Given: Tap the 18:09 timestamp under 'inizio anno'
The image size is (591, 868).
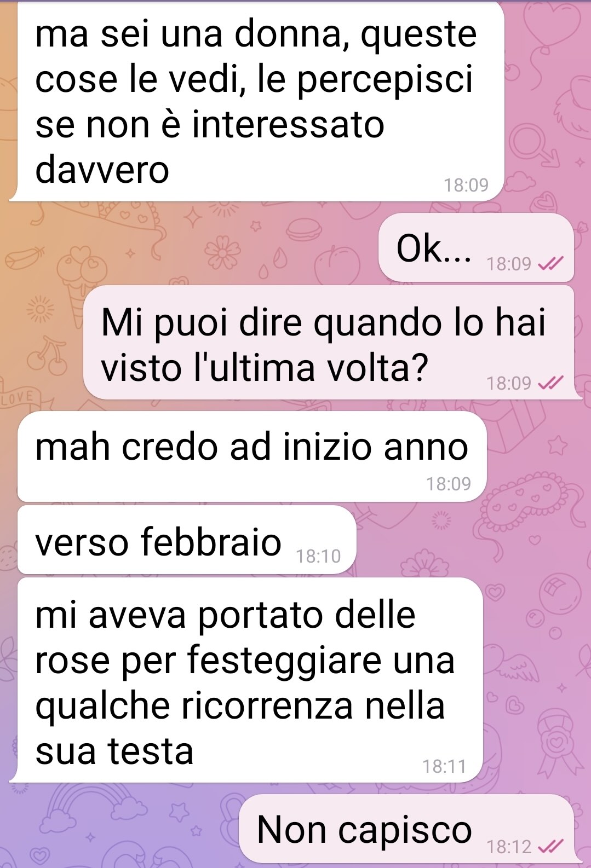Looking at the screenshot, I should [449, 484].
